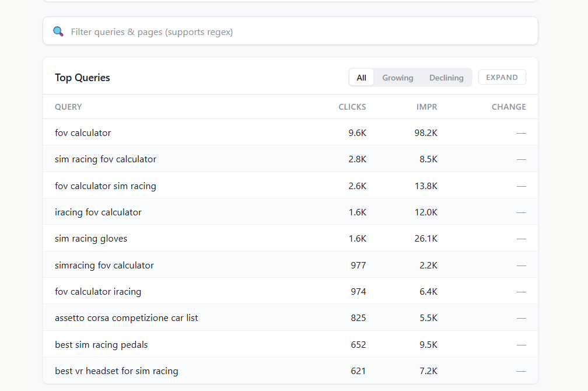Open the 'sim racing fov calculator' query
Viewport: 588px width, 391px height.
pyautogui.click(x=105, y=159)
